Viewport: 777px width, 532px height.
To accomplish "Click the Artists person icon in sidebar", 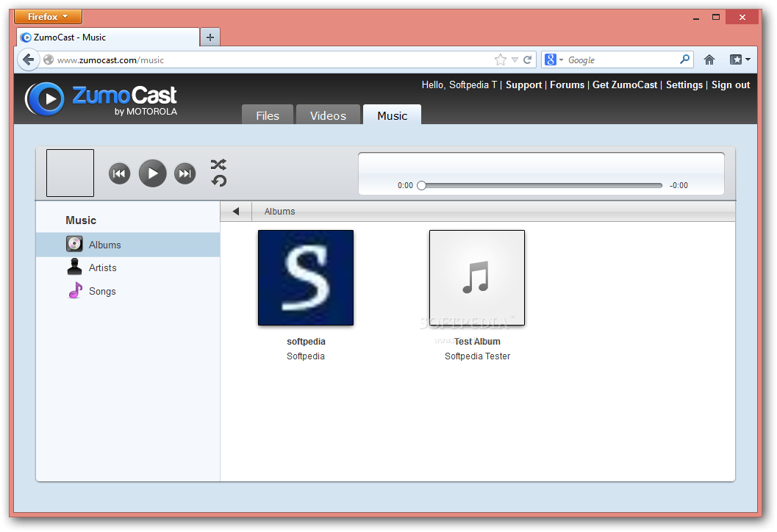I will 74,267.
